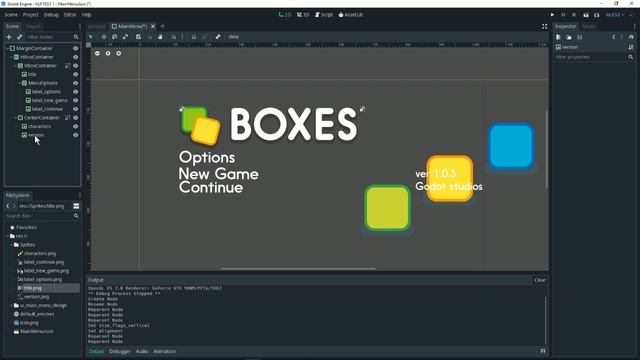Screen dimensions: 640x360
Task: Load an existing resource in Inspector
Action: [x=569, y=37]
